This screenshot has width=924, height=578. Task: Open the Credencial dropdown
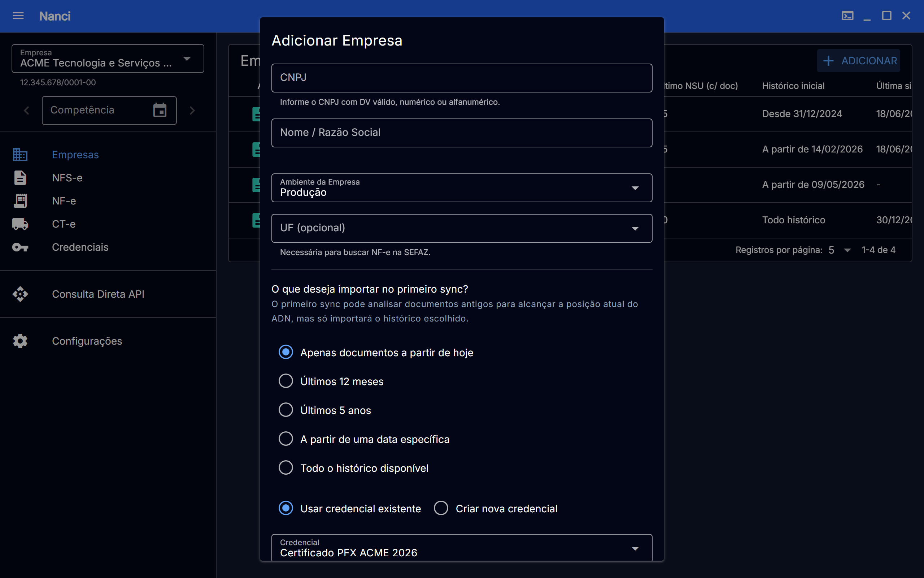click(462, 547)
